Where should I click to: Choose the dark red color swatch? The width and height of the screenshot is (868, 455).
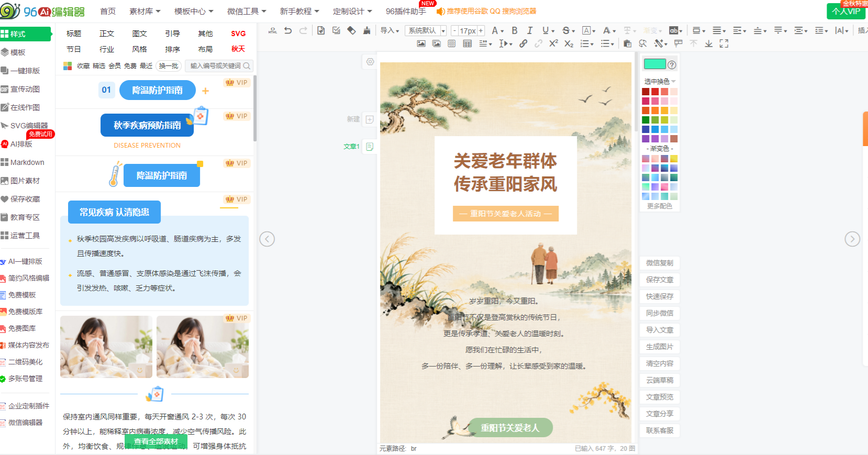(x=646, y=91)
